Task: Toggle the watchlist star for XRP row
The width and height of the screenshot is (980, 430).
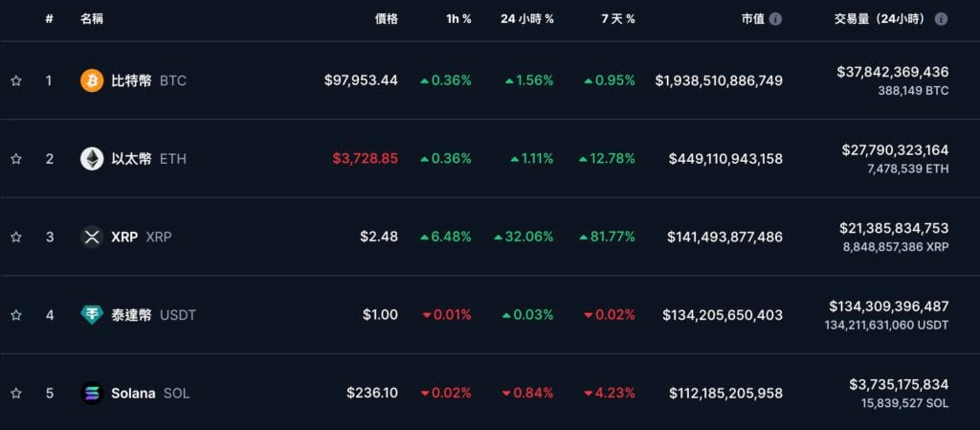Action: pos(15,237)
